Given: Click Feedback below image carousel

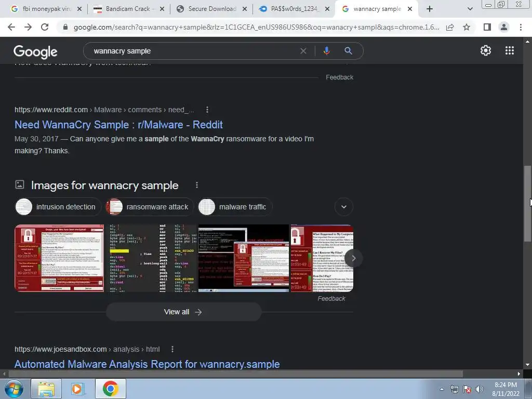Looking at the screenshot, I should click(331, 299).
